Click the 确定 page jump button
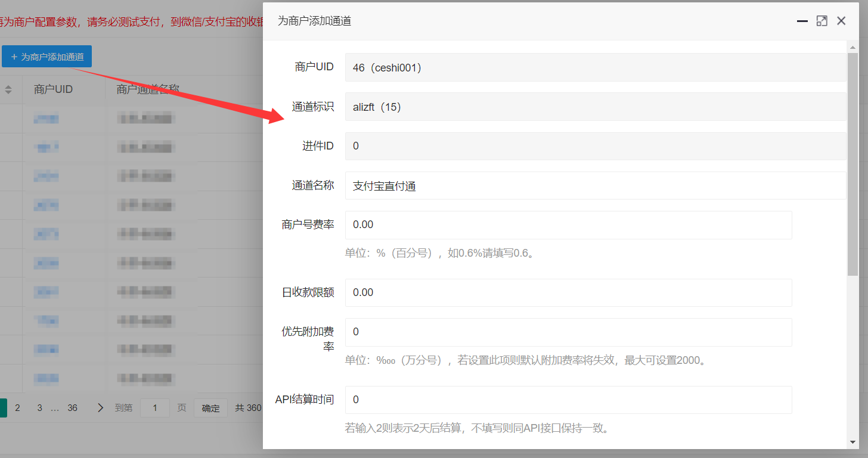The width and height of the screenshot is (868, 458). (210, 408)
